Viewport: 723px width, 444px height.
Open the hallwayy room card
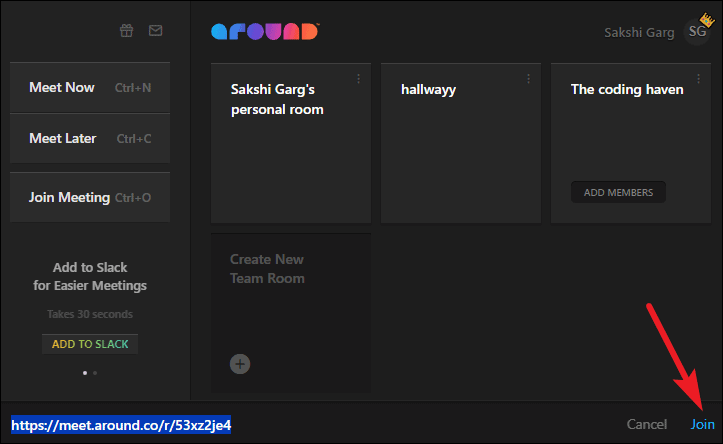[461, 143]
